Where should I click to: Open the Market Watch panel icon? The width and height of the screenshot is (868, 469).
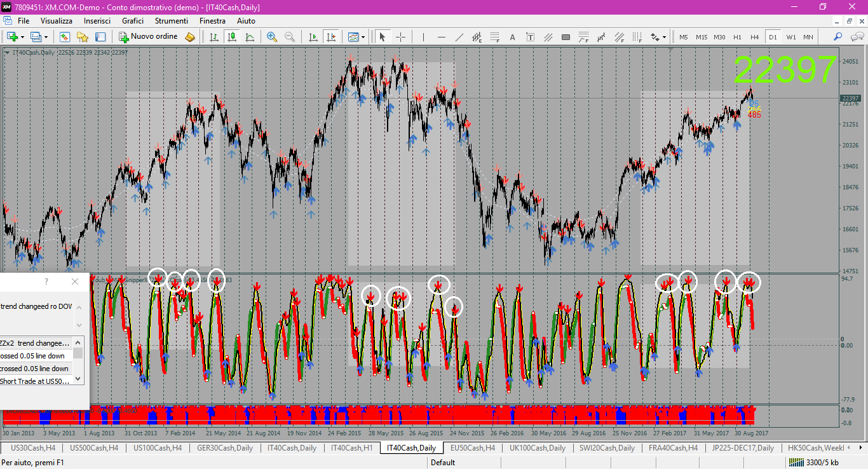[65, 37]
